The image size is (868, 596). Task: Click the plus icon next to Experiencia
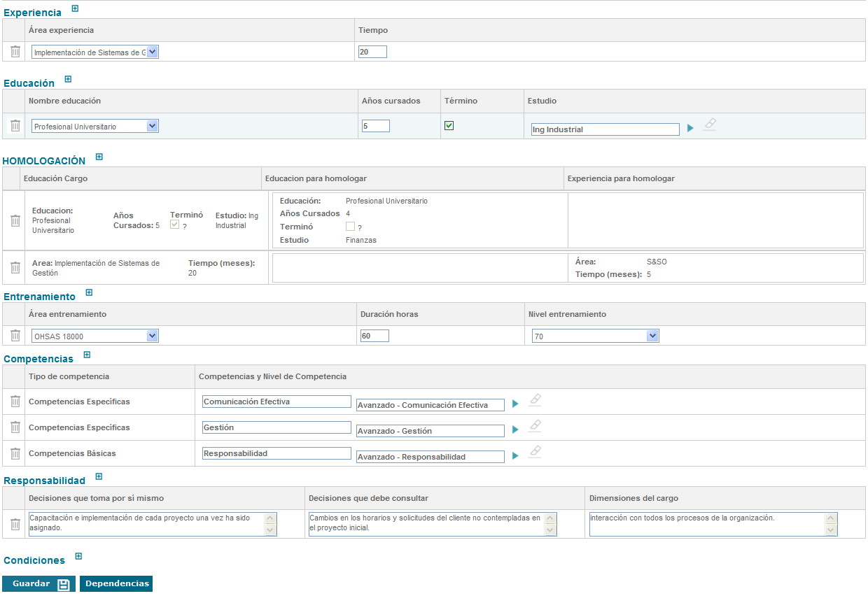pyautogui.click(x=75, y=9)
